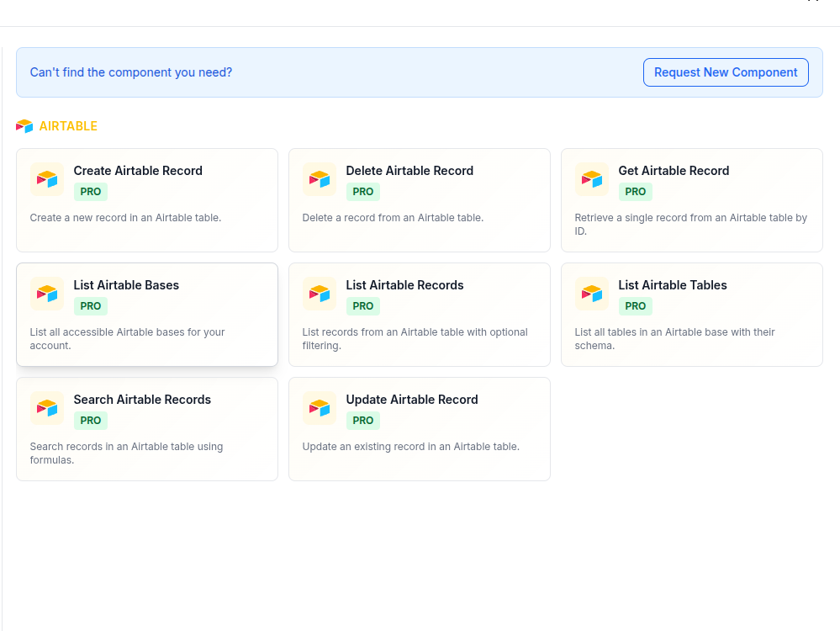This screenshot has height=631, width=840.
Task: Open the Update Airtable Record component
Action: (419, 429)
